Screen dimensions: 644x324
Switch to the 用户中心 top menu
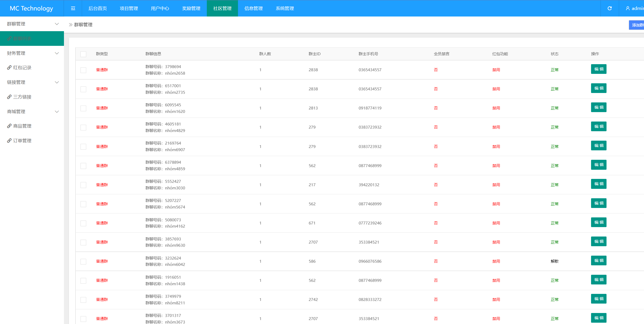160,8
